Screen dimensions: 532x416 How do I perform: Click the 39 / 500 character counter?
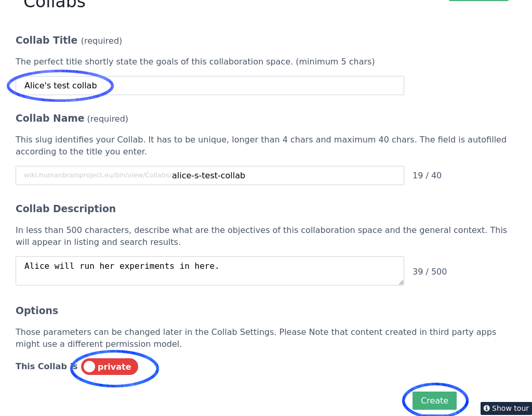click(430, 271)
